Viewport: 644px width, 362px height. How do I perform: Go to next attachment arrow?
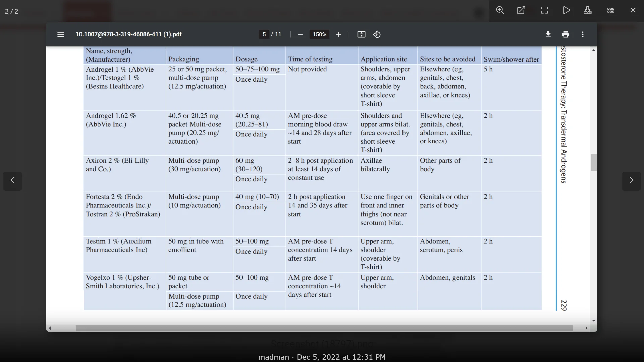pos(631,181)
